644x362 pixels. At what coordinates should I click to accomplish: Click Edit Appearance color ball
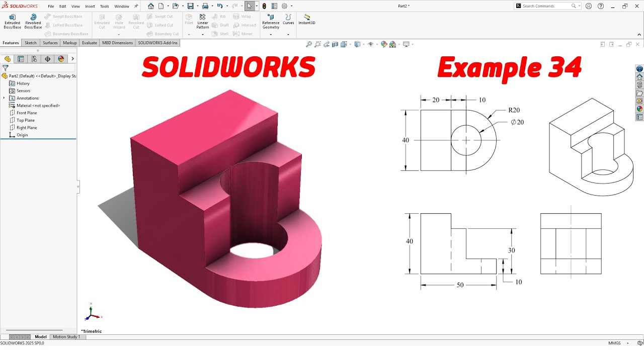(384, 44)
